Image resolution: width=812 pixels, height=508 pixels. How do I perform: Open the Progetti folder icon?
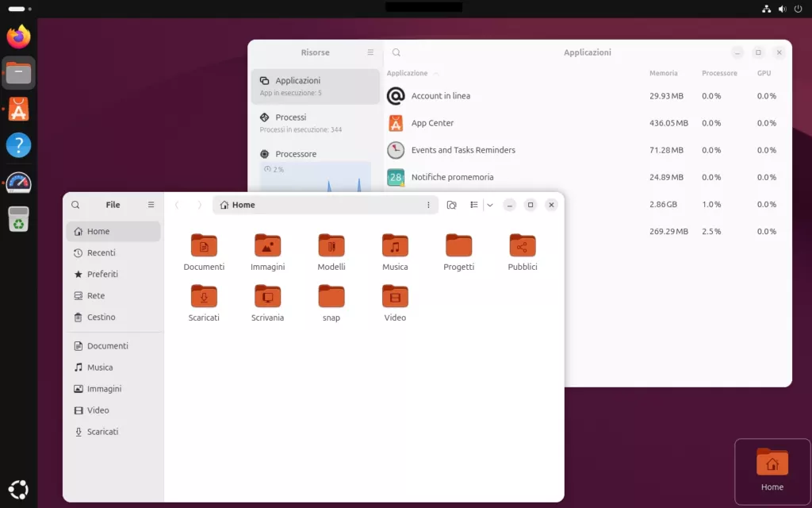tap(458, 246)
